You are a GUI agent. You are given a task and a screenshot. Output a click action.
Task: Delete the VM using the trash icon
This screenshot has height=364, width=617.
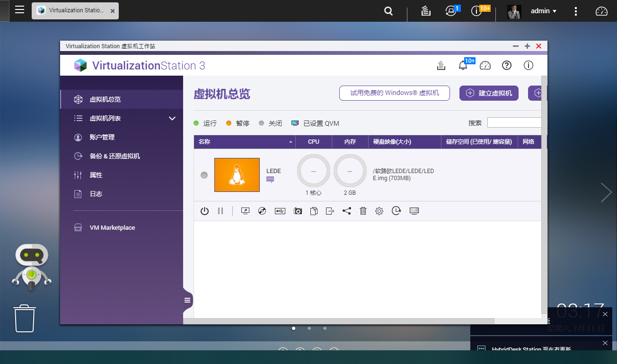pos(363,211)
